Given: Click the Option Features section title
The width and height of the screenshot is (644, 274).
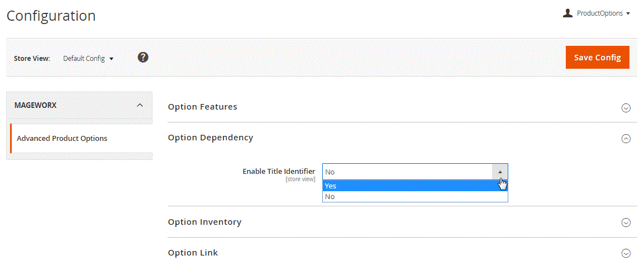Looking at the screenshot, I should coord(202,107).
